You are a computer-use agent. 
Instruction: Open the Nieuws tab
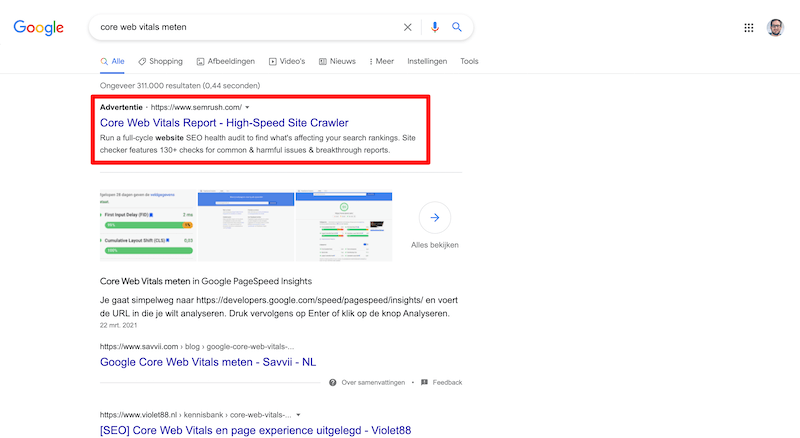tap(337, 61)
